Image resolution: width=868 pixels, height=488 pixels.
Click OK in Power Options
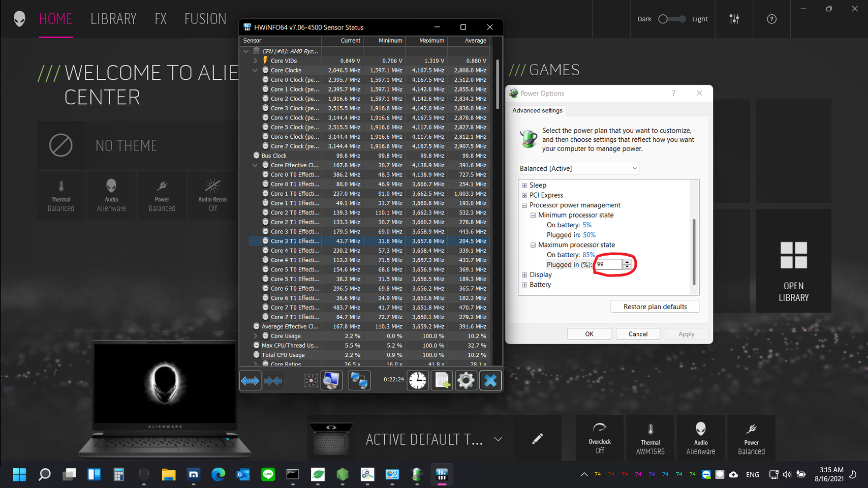[589, 334]
